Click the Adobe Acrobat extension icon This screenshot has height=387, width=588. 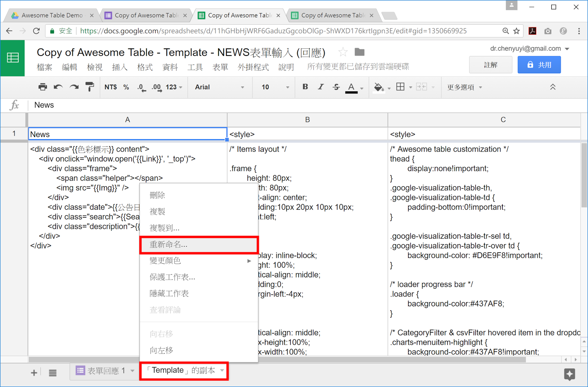click(532, 31)
